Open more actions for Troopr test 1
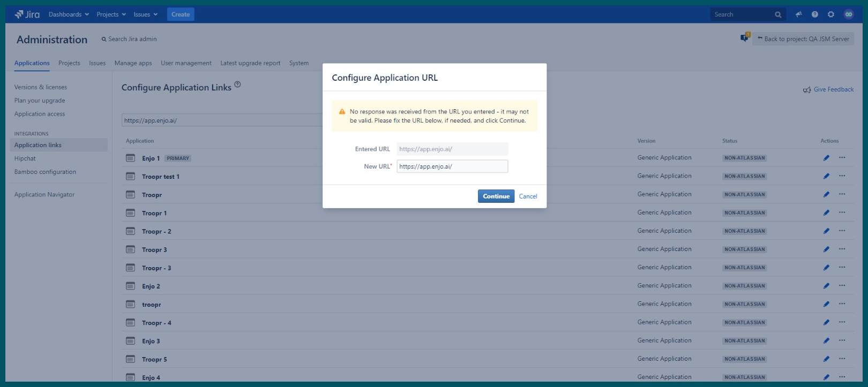The height and width of the screenshot is (387, 868). pos(842,176)
